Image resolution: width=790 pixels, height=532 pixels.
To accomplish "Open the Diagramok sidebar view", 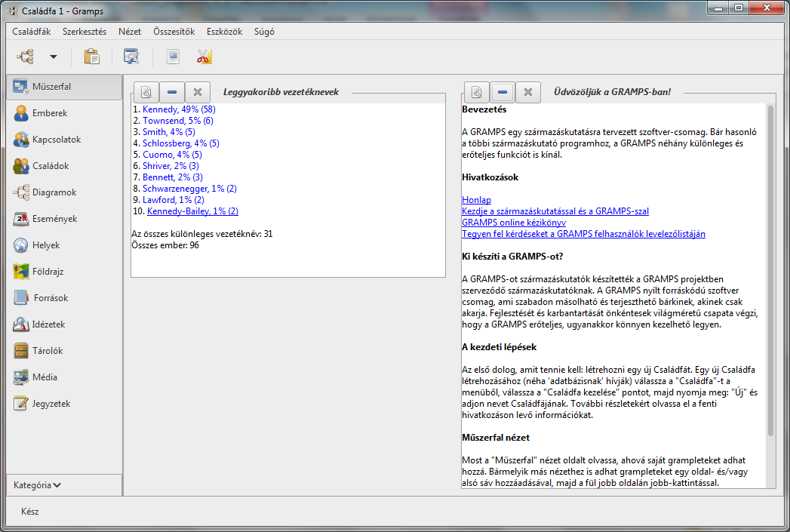I will [x=64, y=192].
